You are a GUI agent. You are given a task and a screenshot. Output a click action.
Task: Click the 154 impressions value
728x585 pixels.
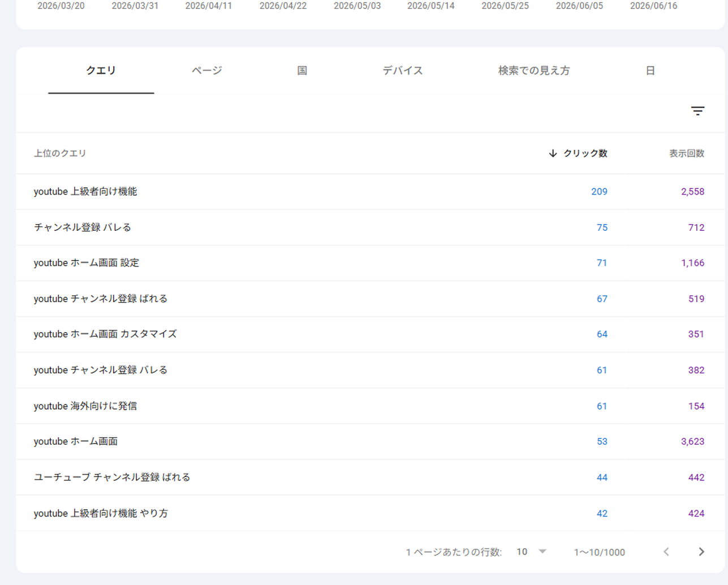[x=696, y=406]
